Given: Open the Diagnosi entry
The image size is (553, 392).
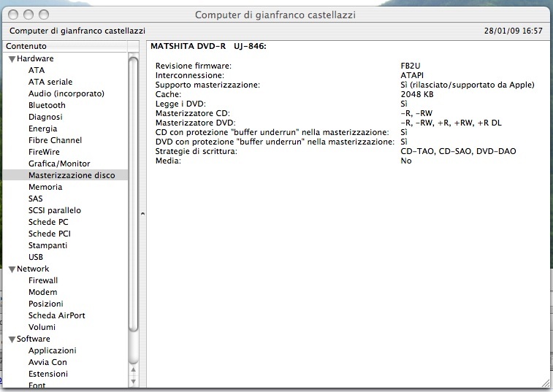Looking at the screenshot, I should coord(45,117).
